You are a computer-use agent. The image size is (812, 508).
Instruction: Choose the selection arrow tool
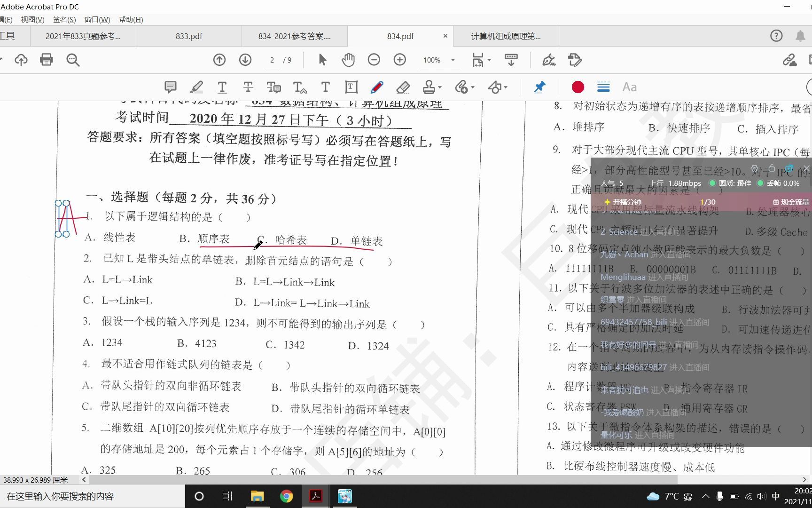point(322,60)
